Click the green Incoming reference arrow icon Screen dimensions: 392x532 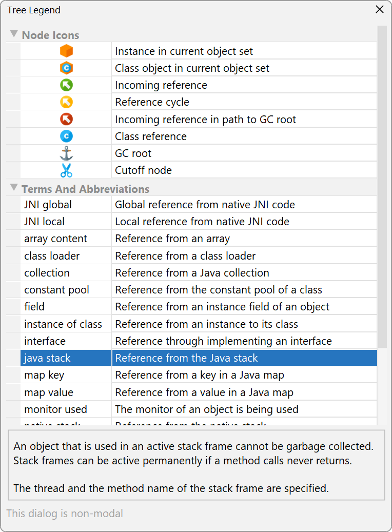(66, 85)
